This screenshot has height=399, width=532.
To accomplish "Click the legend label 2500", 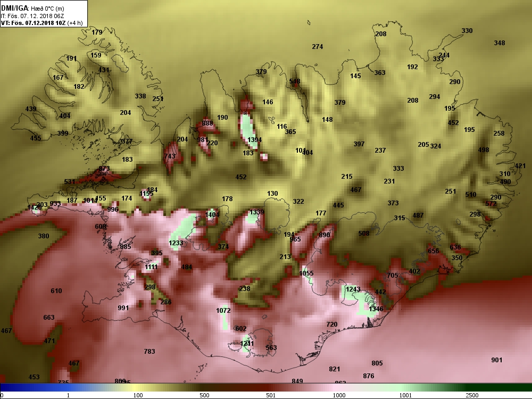I will (472, 395).
